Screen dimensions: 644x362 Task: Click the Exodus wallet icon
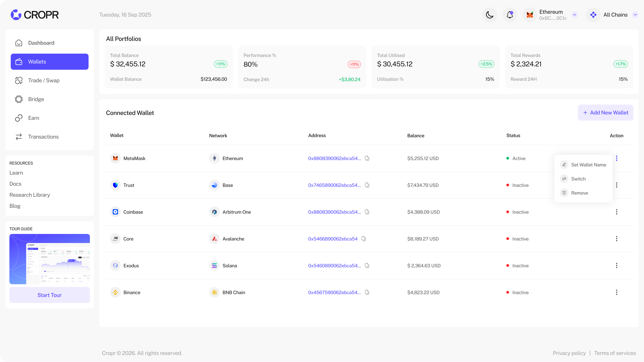tap(115, 266)
